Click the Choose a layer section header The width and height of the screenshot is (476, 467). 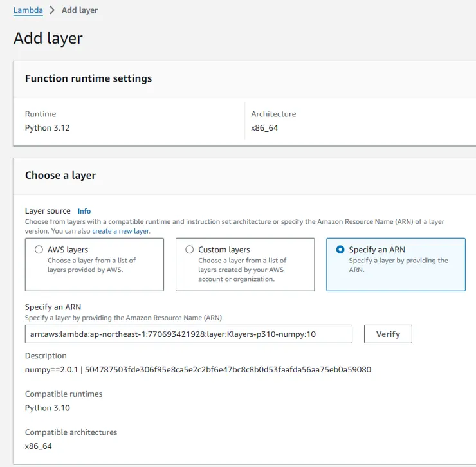[x=60, y=175]
